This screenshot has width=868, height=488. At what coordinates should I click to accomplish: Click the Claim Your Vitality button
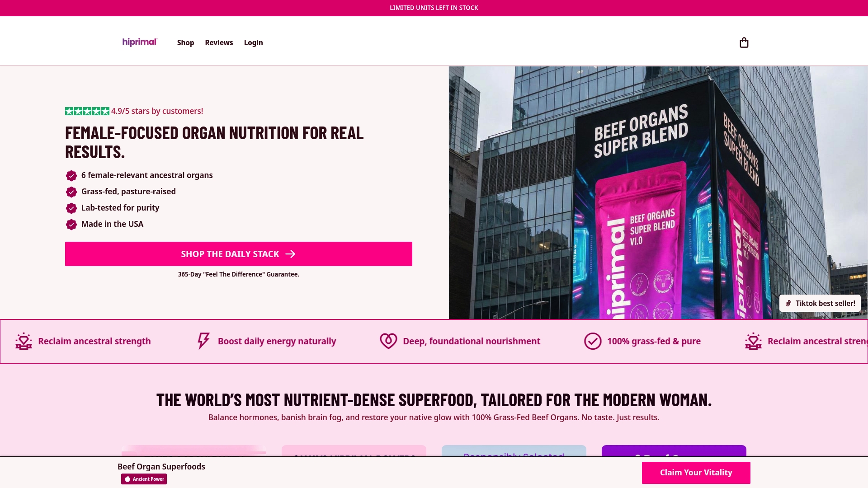click(x=696, y=473)
